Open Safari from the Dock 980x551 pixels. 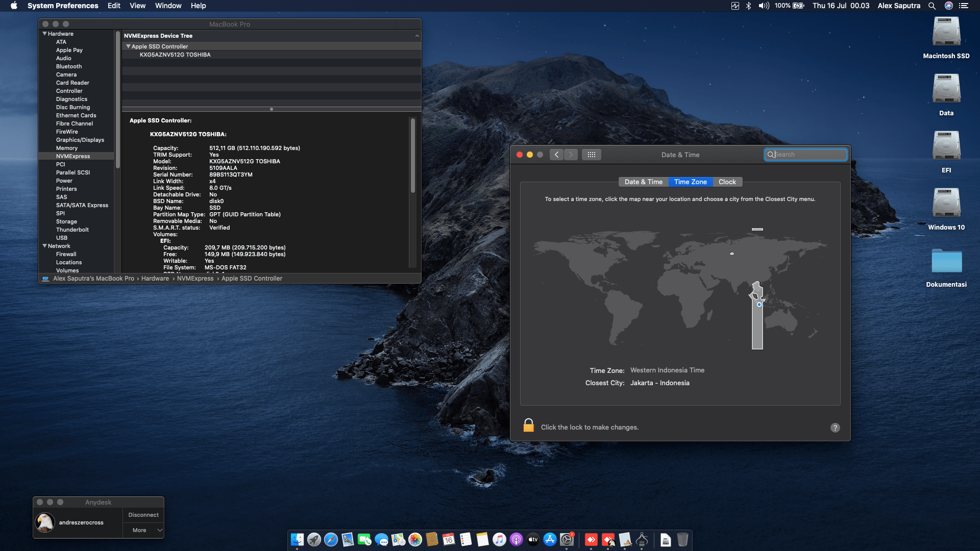click(331, 540)
